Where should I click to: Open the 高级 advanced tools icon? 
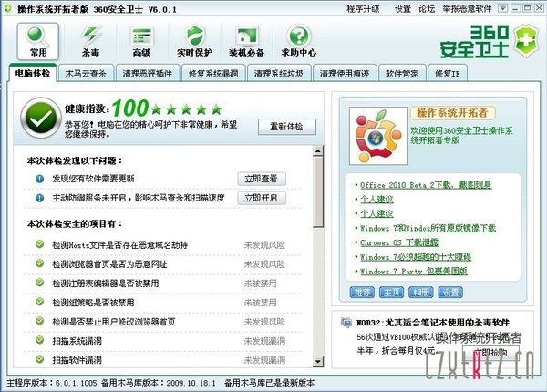(x=141, y=41)
